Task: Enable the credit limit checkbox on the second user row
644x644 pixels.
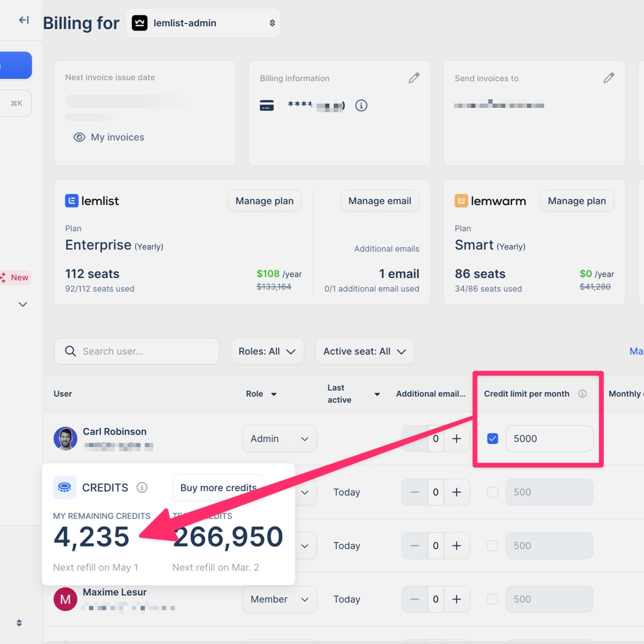Action: click(492, 492)
